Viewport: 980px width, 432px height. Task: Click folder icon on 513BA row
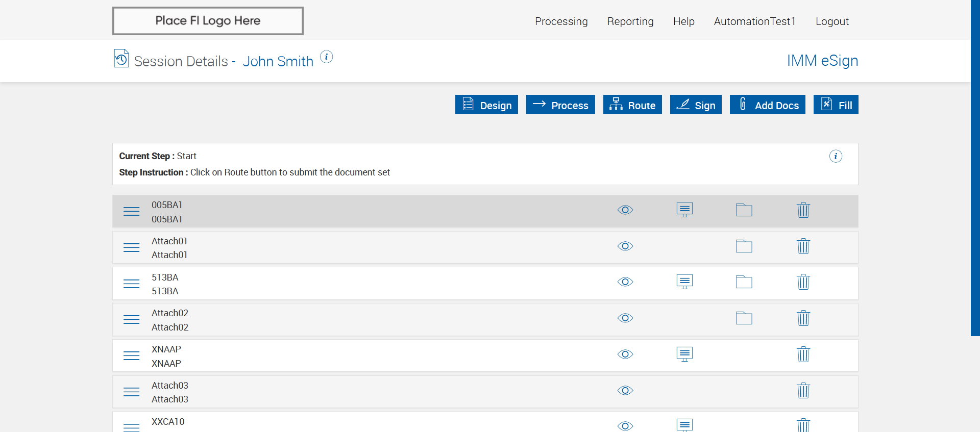tap(744, 282)
